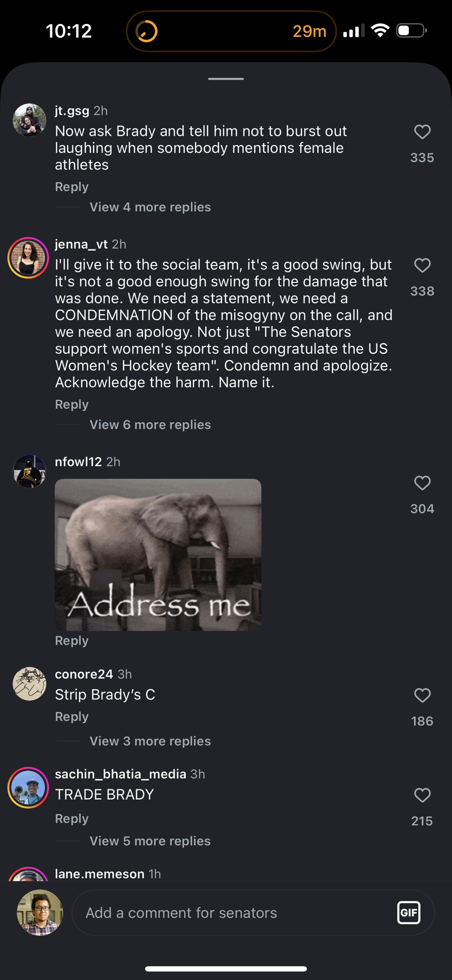The width and height of the screenshot is (452, 980).
Task: Open jt.gsg's profile picture
Action: [29, 120]
